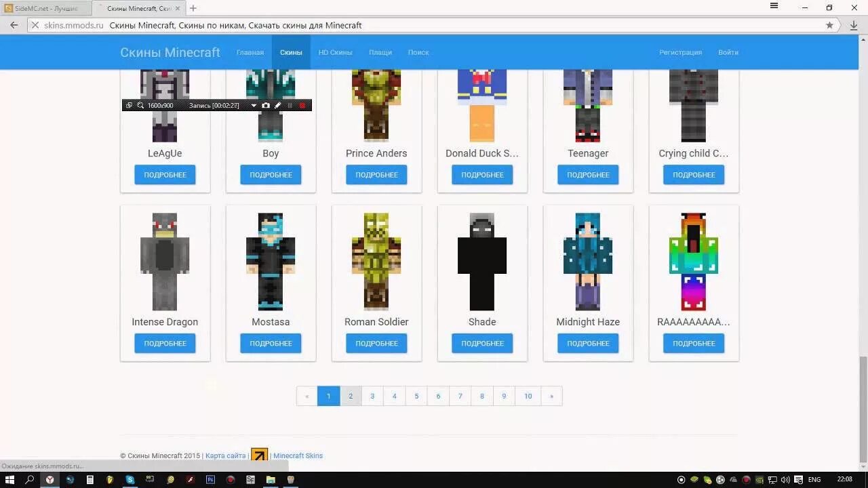Open the Midnight Haze skin thumbnail
Viewport: 868px width, 488px height.
(588, 262)
